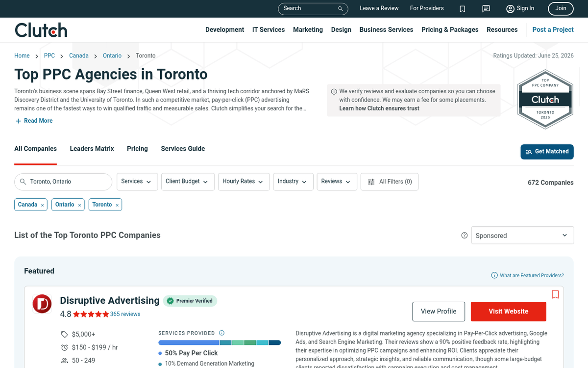
Task: Click the Top PPC Company Toronto badge
Action: coord(545,100)
